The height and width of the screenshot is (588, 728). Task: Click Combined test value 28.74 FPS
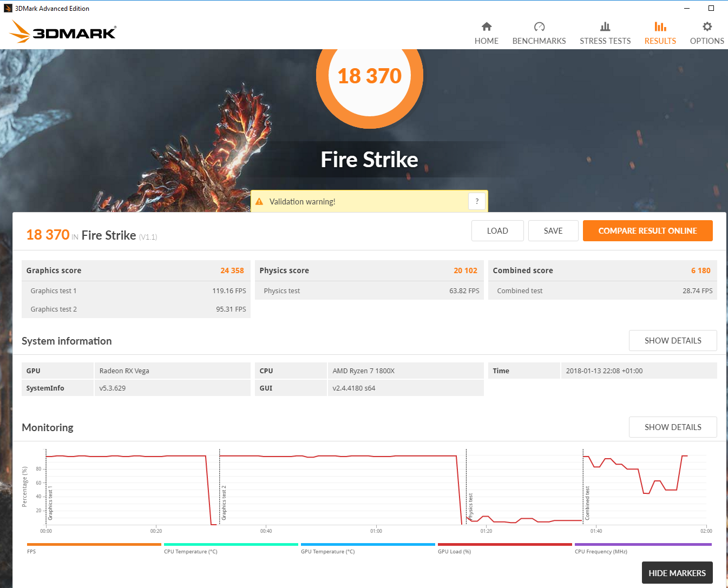698,290
